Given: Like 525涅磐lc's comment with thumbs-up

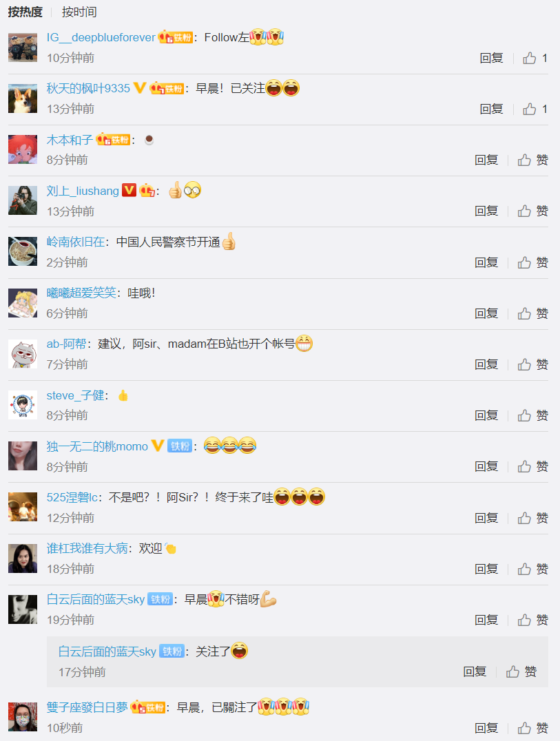Looking at the screenshot, I should coord(532,519).
